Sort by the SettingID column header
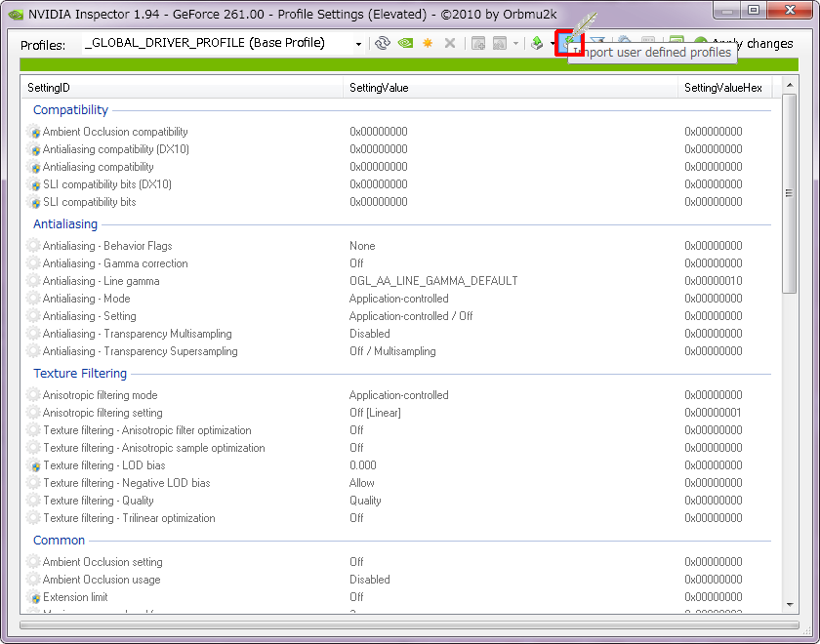 coord(182,87)
